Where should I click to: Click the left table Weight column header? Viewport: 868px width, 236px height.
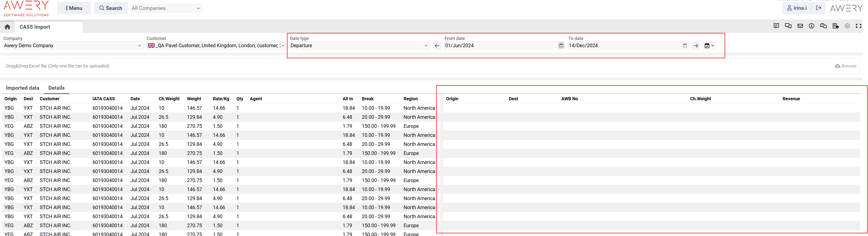coord(194,99)
